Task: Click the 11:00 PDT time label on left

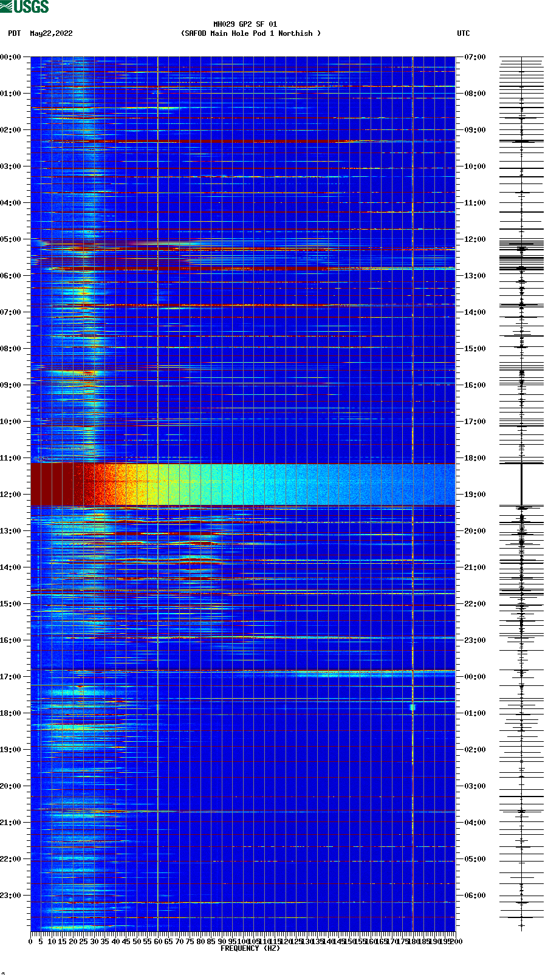Action: [11, 458]
